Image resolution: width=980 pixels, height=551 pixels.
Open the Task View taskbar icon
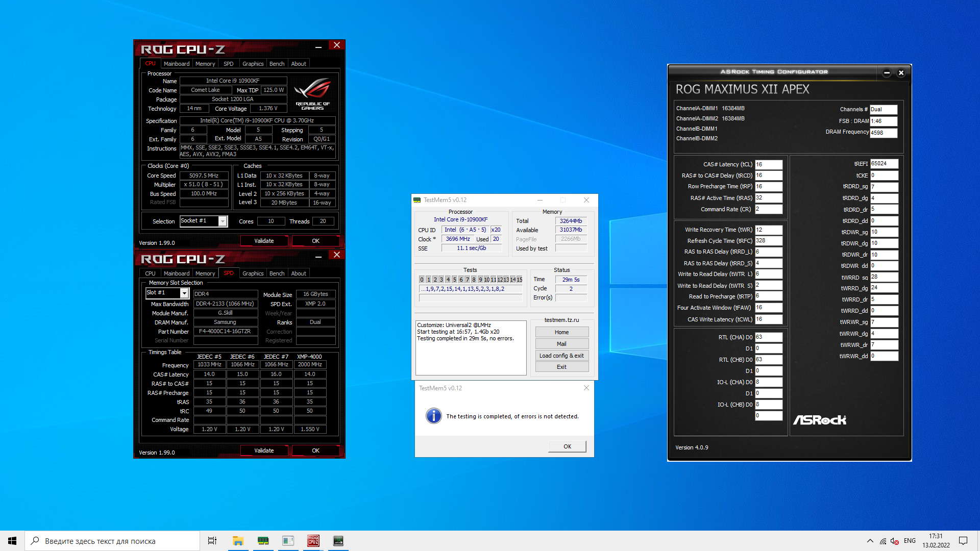click(212, 541)
